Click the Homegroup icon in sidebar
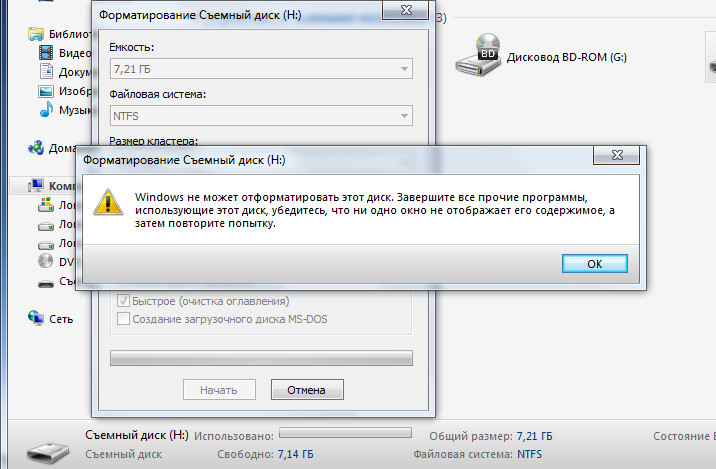The width and height of the screenshot is (716, 469). click(x=36, y=148)
